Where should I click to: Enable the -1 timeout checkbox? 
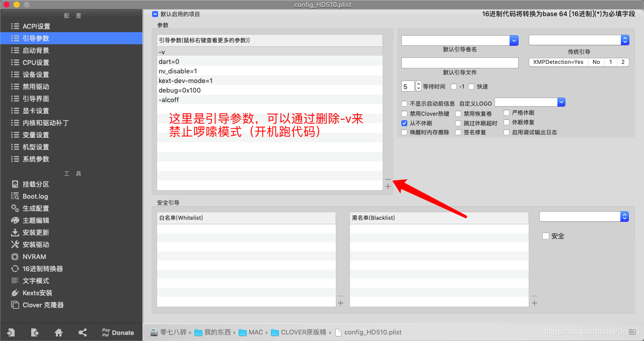click(x=454, y=87)
